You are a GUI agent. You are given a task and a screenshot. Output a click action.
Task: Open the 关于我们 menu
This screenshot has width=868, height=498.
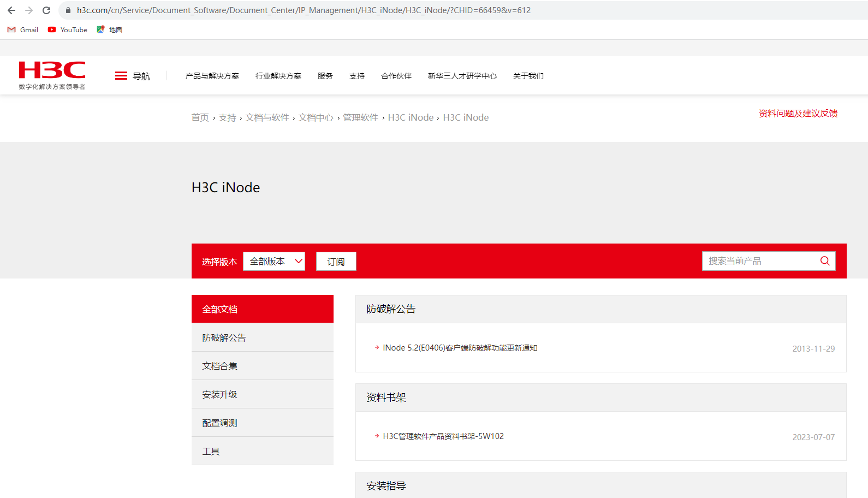pyautogui.click(x=528, y=76)
